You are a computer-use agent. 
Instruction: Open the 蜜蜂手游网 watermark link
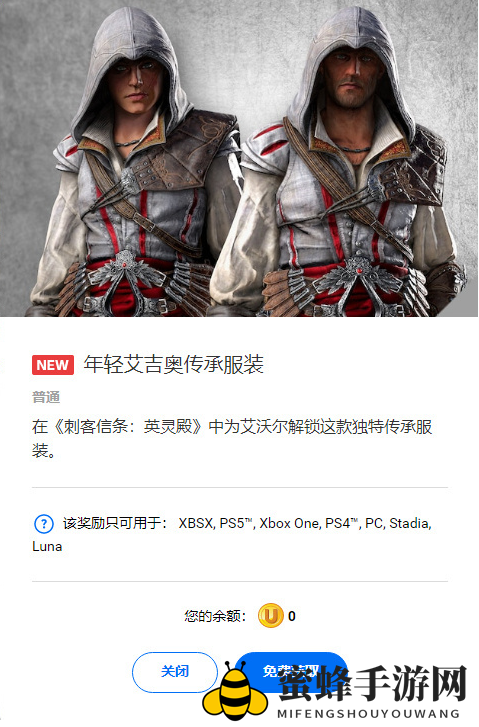(372, 683)
